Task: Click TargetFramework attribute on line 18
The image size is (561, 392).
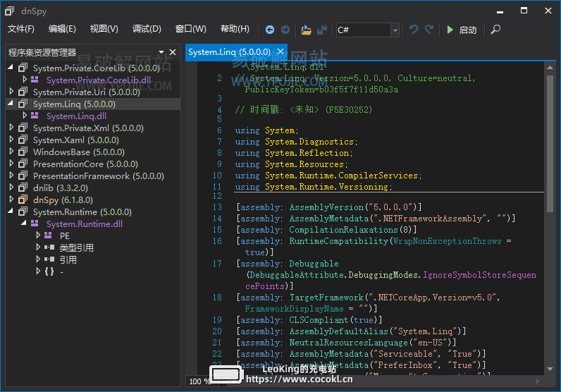Action: click(326, 298)
